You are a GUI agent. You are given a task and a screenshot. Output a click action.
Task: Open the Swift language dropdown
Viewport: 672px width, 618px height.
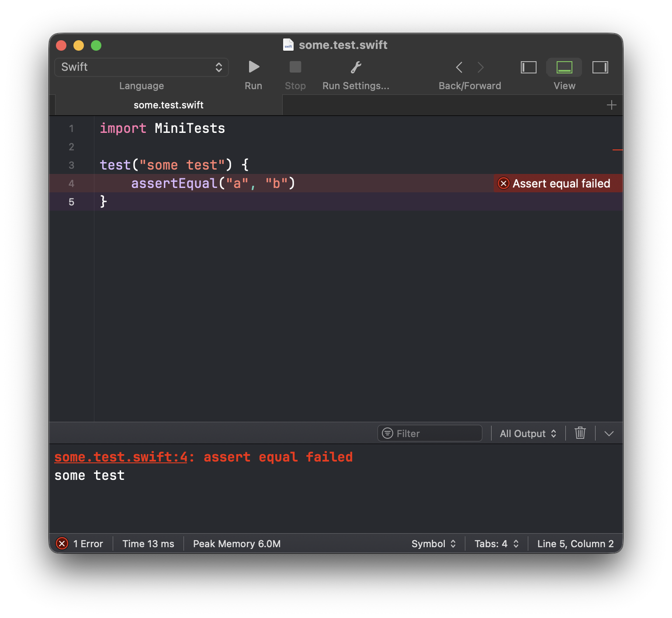(142, 67)
